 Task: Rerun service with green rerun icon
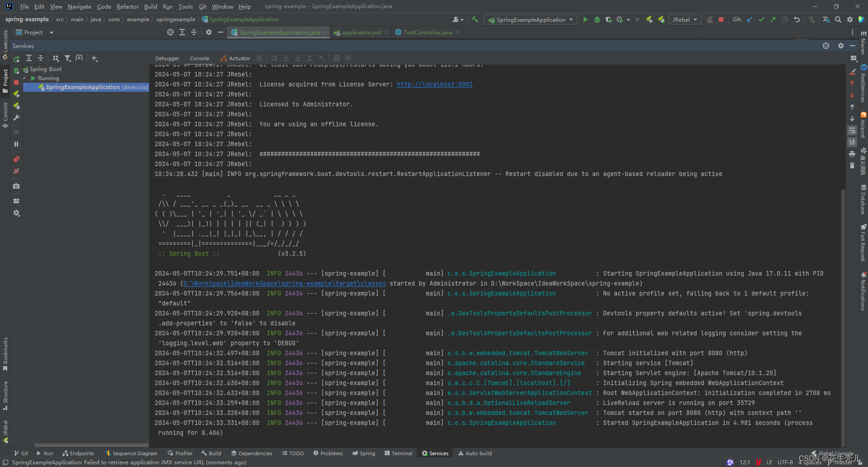pos(16,59)
